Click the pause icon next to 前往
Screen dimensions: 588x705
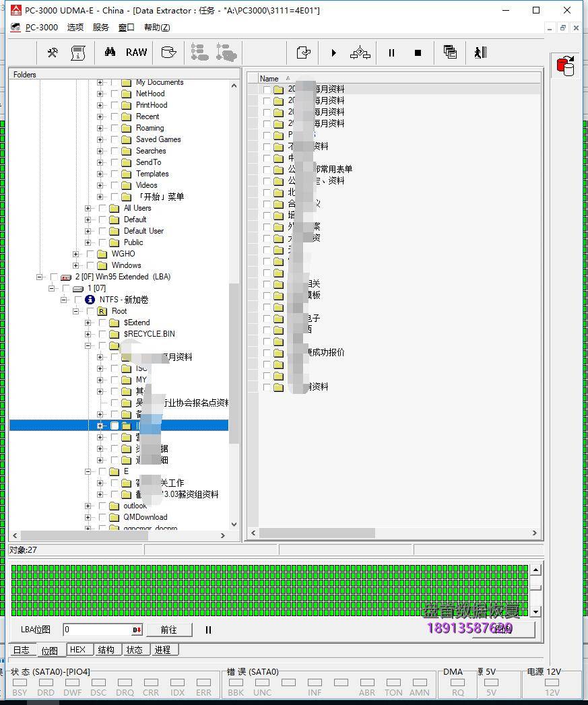[208, 630]
